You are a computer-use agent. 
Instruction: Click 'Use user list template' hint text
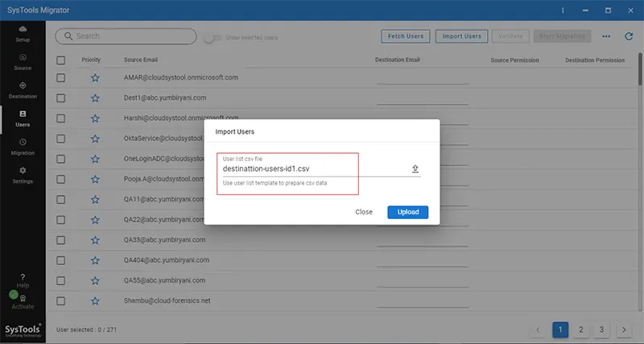coord(275,183)
